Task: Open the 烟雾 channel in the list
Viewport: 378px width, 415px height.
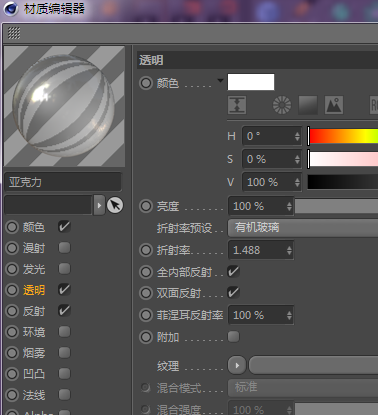Action: [34, 353]
